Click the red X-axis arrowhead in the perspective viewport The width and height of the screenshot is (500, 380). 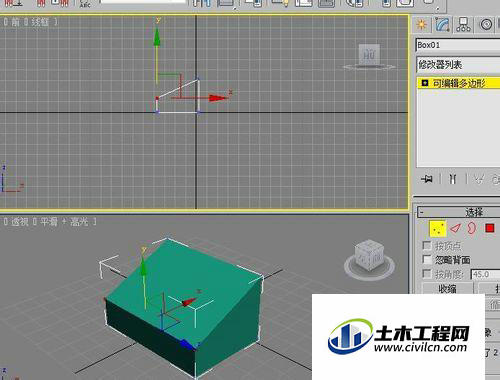point(189,302)
